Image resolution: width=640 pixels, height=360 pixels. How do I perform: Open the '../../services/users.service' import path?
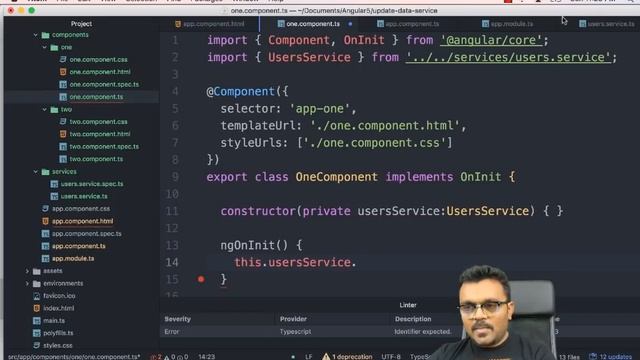tap(508, 57)
